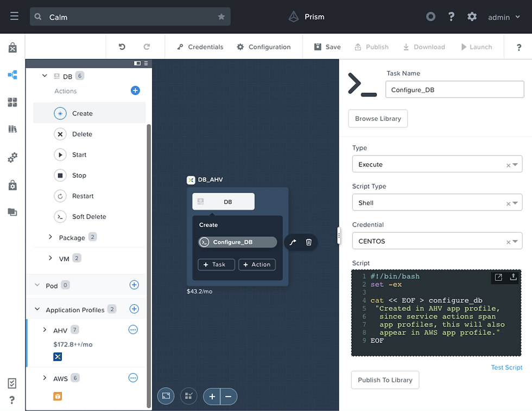Open the task checklist icon in sidebar
The height and width of the screenshot is (411, 532).
(x=12, y=383)
